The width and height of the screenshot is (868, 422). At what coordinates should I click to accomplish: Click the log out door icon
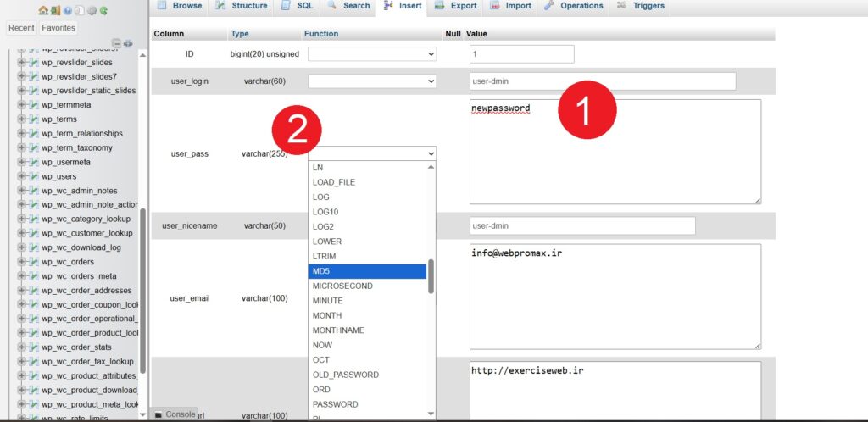tap(55, 10)
